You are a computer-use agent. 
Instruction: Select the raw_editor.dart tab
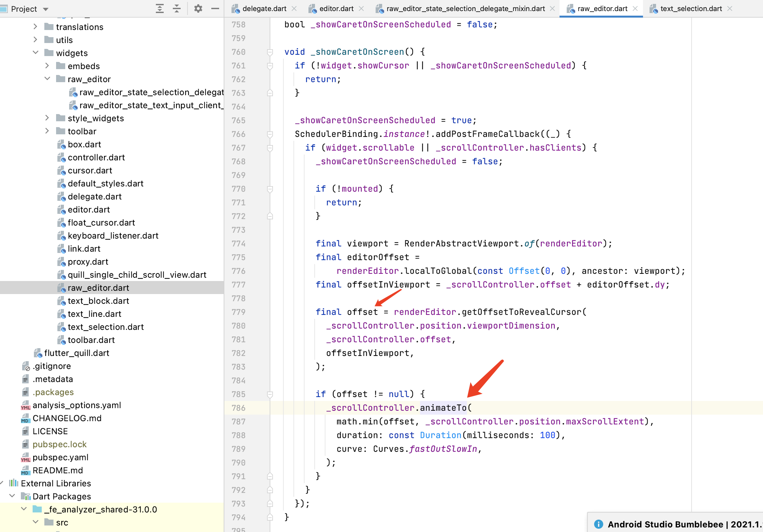click(x=602, y=9)
